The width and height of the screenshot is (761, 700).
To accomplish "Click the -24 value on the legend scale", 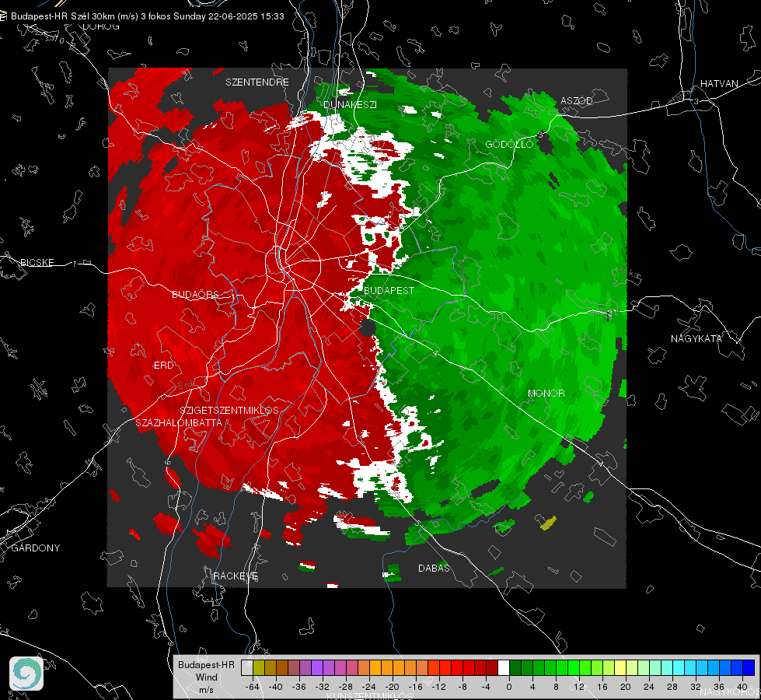I will tap(369, 687).
